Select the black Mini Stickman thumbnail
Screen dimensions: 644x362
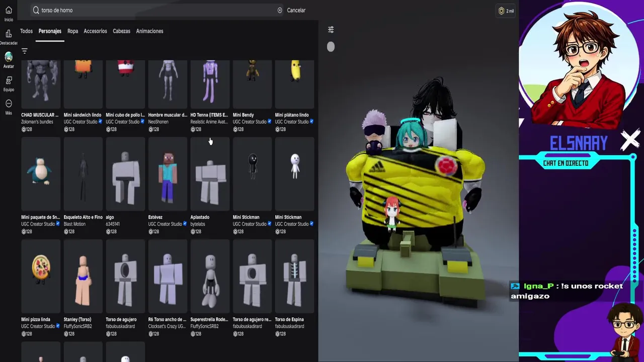[x=252, y=174]
